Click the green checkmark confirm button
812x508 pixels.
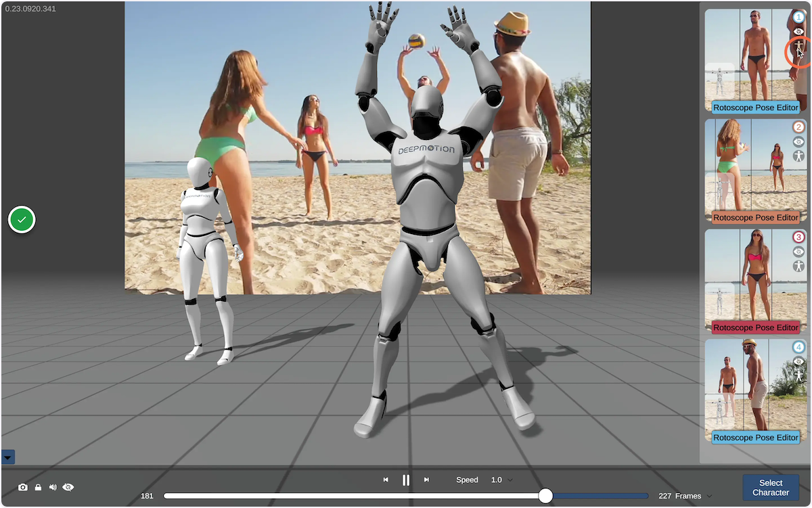pos(22,220)
